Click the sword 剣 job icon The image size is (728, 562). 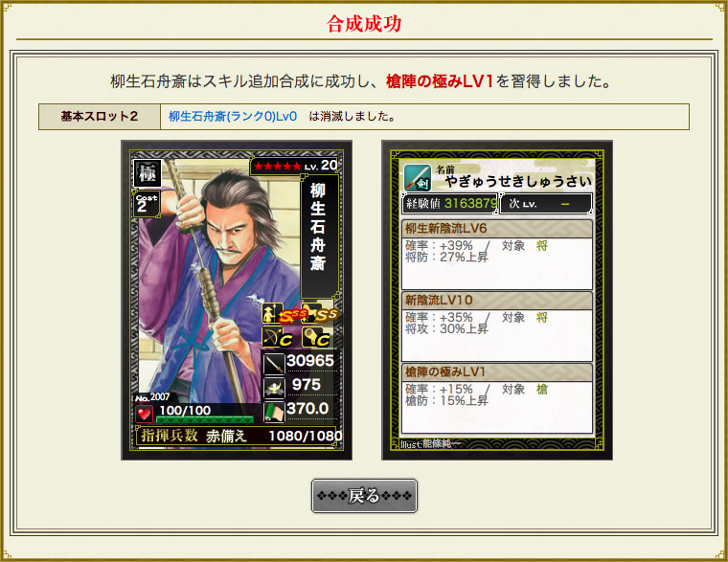417,178
